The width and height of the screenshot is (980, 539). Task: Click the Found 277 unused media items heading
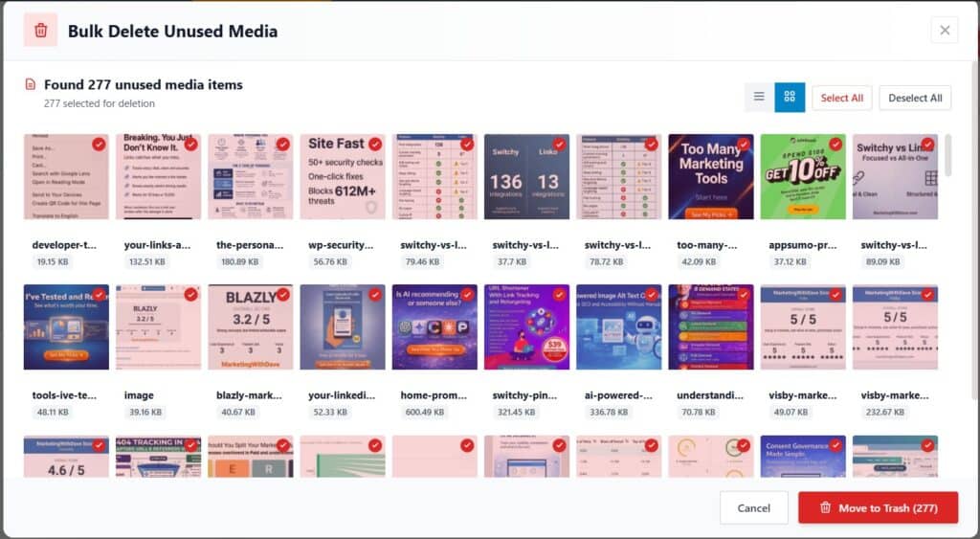click(144, 84)
